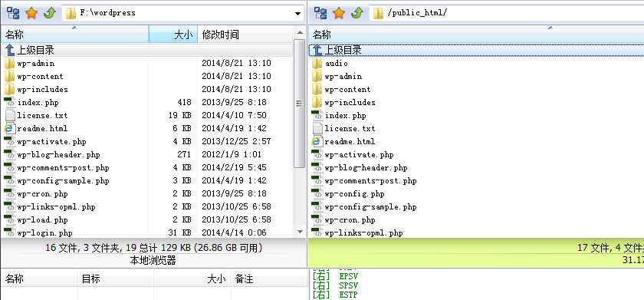Select remote readme.html IE icon

(x=317, y=142)
